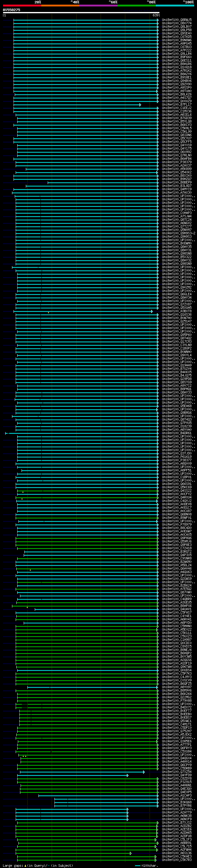Image resolution: width=197 pixels, height=868 pixels.
Task: Click the UniRef100_A0CFY2 label
Action: pyautogui.click(x=177, y=494)
